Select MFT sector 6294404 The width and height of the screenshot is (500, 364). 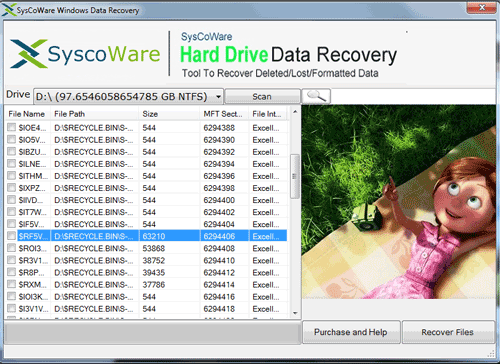(x=219, y=224)
